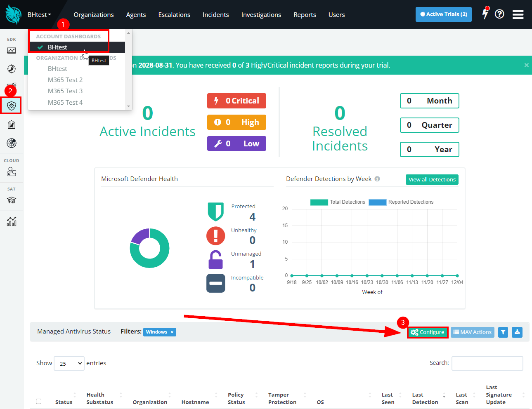The width and height of the screenshot is (532, 409).
Task: Open the Cloud identity person-shield icon
Action: tap(12, 172)
